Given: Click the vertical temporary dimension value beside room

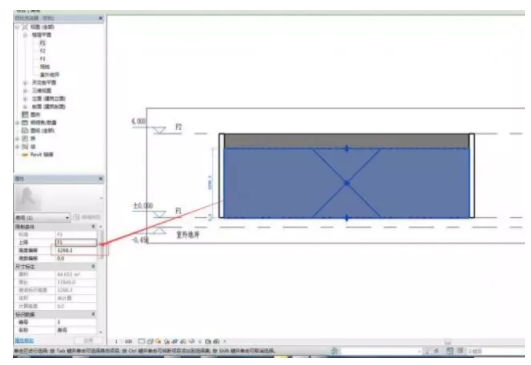Looking at the screenshot, I should tap(210, 182).
